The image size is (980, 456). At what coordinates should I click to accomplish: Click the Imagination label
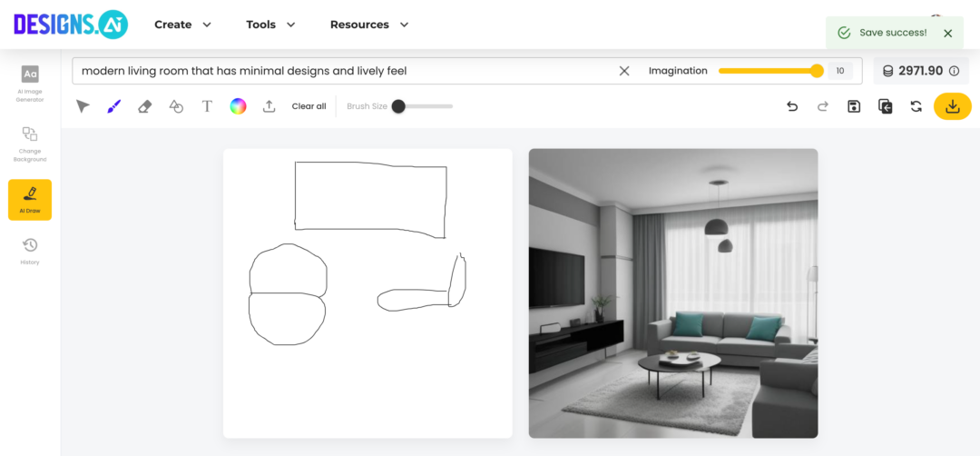pyautogui.click(x=678, y=71)
